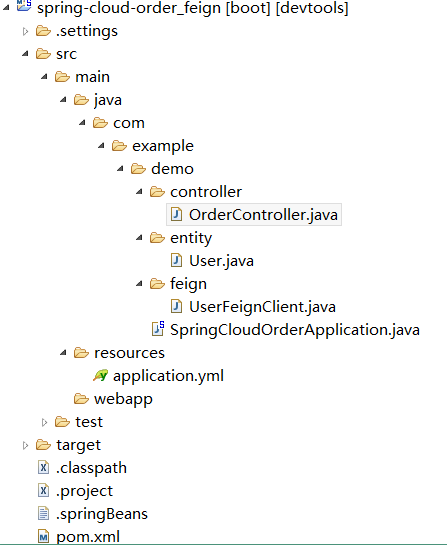Collapse the com folder arrow

coord(82,123)
